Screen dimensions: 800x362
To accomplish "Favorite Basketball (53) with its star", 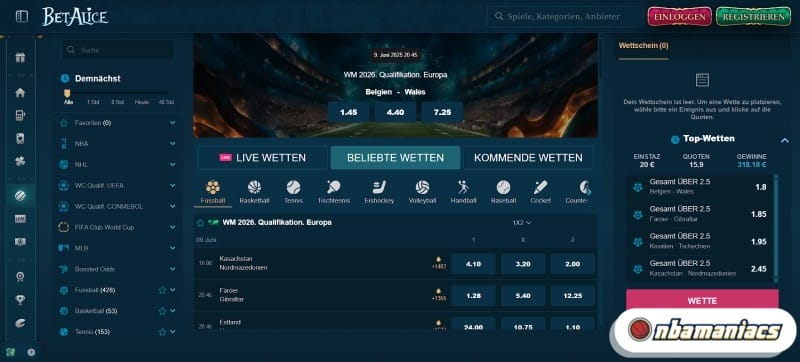I will (162, 311).
